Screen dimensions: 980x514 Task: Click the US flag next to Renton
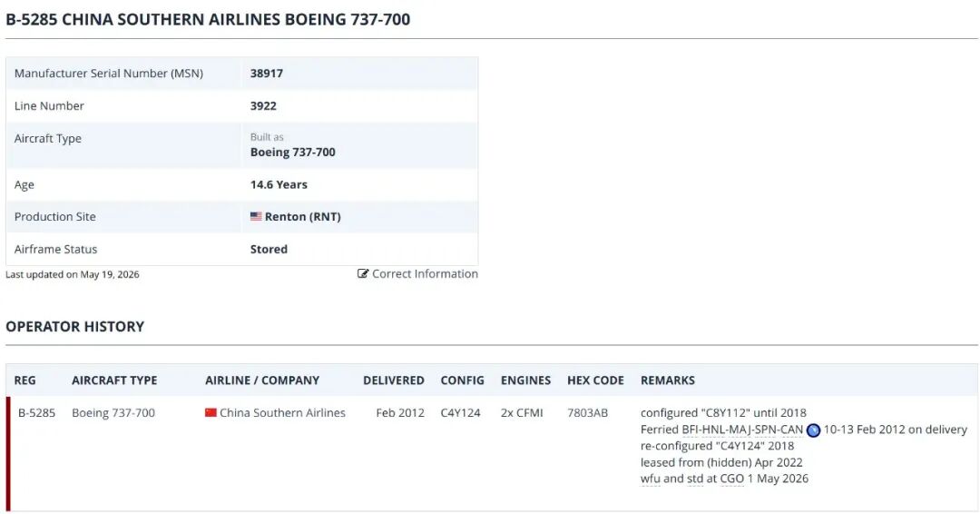coord(256,216)
